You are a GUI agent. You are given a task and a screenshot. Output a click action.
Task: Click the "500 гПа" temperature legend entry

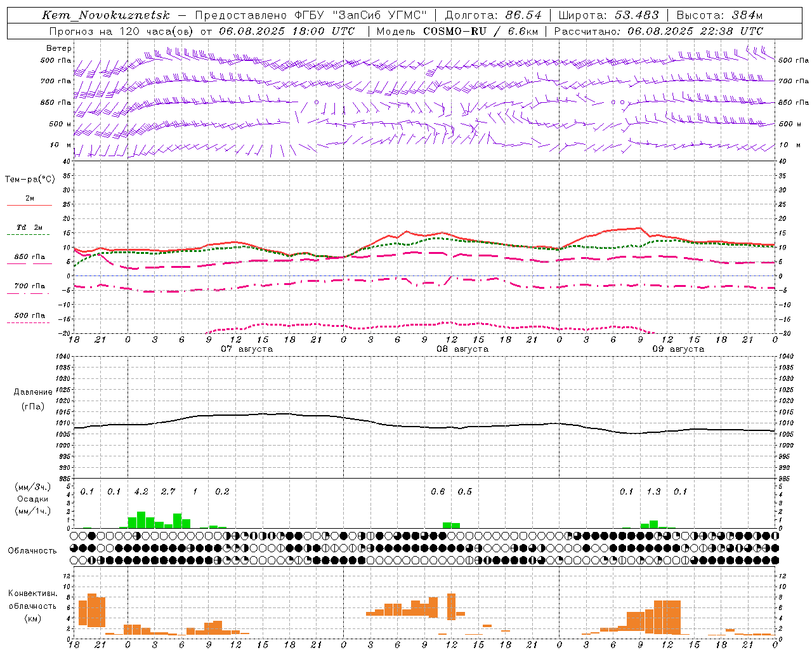(29, 315)
